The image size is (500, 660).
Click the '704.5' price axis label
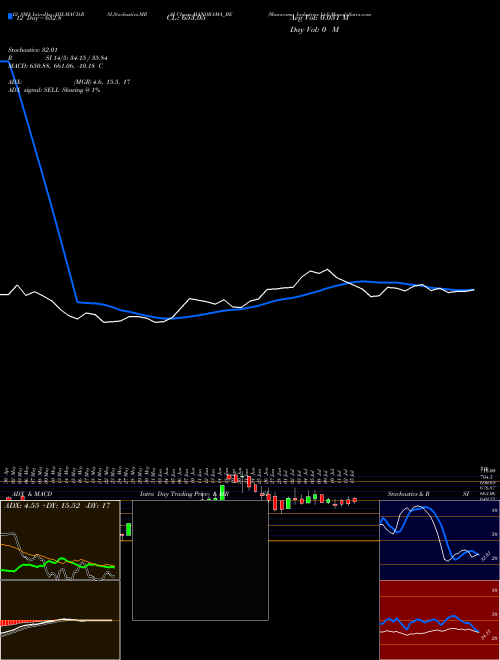tap(488, 477)
